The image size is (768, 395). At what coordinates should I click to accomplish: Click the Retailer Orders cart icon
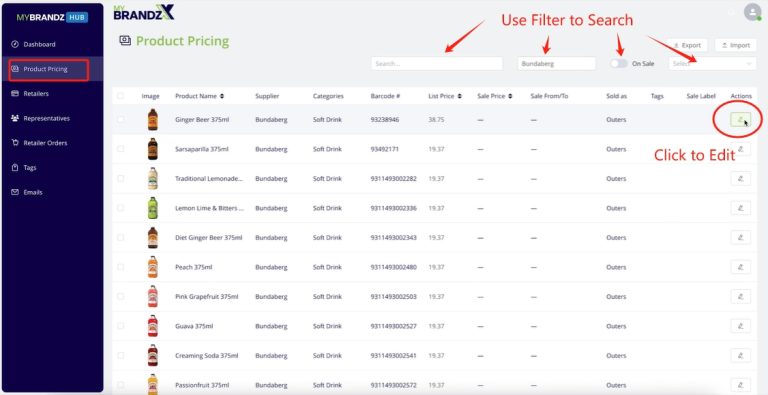[15, 143]
